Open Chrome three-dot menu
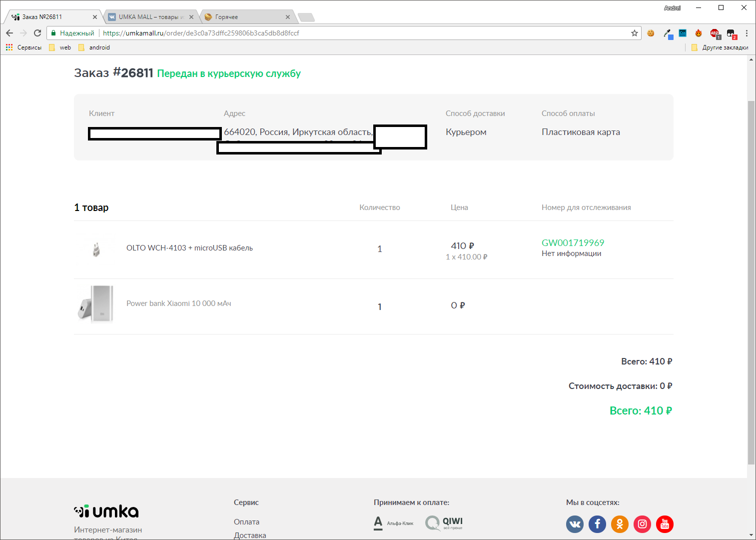The width and height of the screenshot is (756, 540). 747,33
